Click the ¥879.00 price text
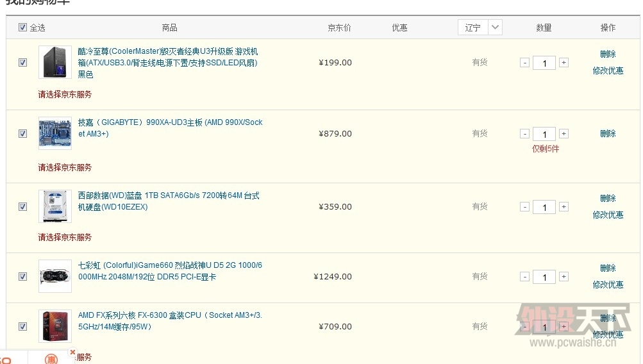643x364 pixels. tap(335, 134)
